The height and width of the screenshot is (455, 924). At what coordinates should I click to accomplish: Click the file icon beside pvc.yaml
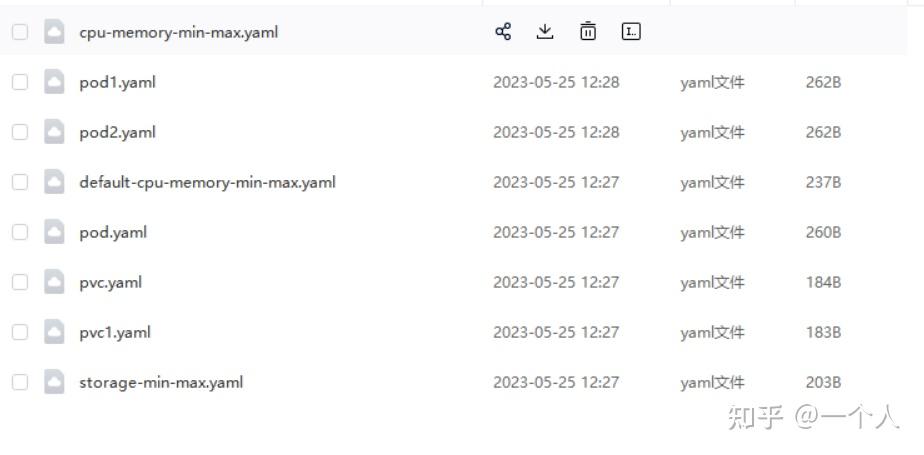tap(54, 282)
